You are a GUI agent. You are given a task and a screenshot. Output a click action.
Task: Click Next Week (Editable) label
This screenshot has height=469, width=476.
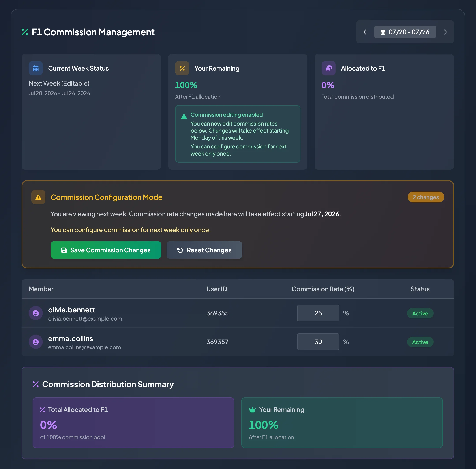59,83
